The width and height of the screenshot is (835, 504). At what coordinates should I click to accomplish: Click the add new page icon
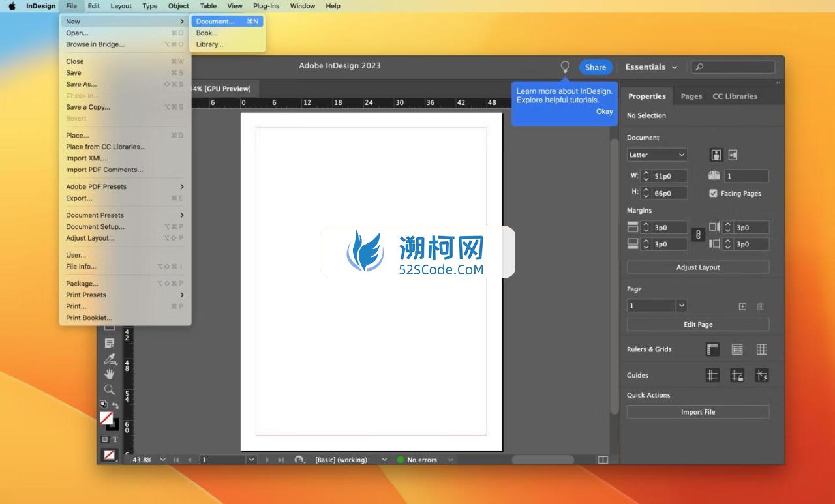pyautogui.click(x=742, y=306)
